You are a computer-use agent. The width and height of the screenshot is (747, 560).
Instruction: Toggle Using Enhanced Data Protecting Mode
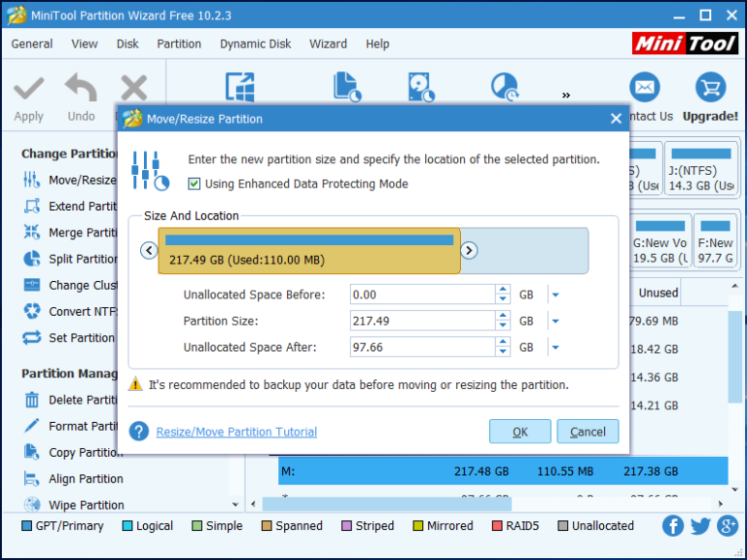point(194,184)
